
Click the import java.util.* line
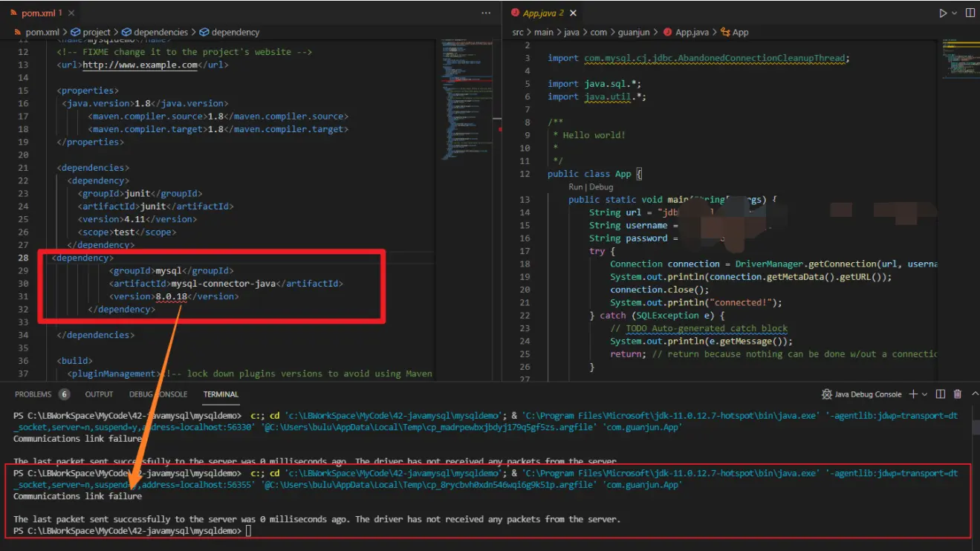(597, 97)
